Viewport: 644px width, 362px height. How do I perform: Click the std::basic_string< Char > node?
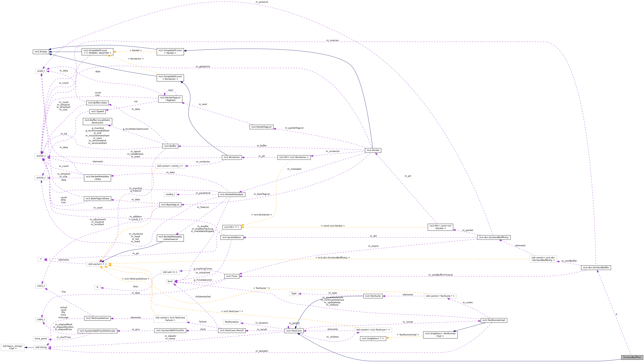13,348
